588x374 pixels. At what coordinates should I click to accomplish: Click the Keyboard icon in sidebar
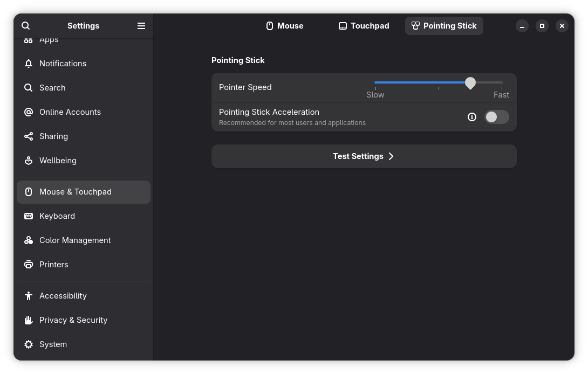coord(29,216)
